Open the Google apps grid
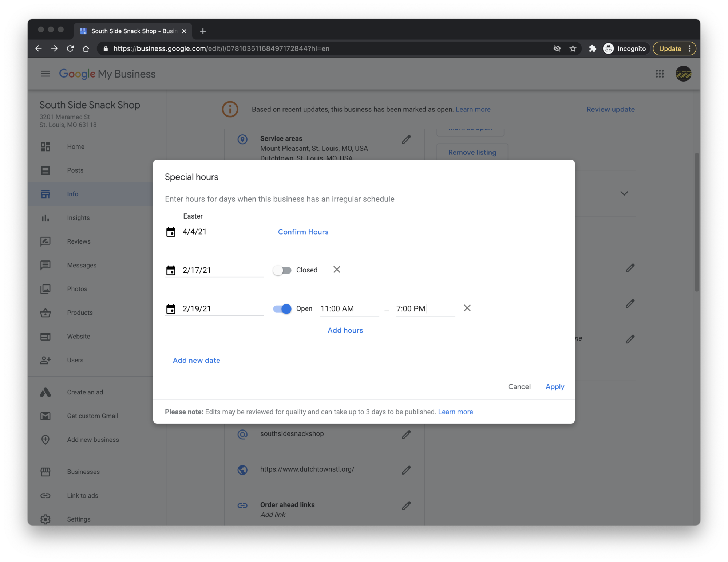The width and height of the screenshot is (728, 562). 660,74
